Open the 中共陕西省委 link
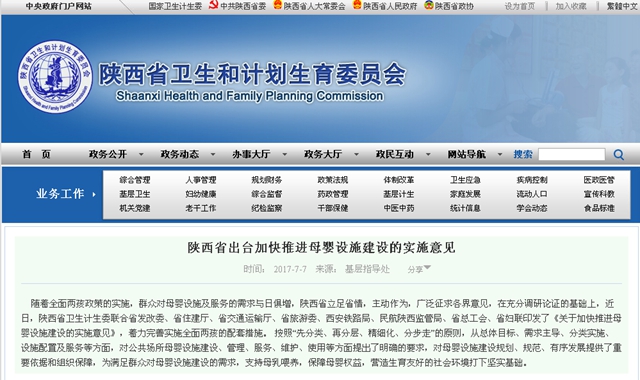Image resolution: width=640 pixels, height=380 pixels. pos(243,6)
